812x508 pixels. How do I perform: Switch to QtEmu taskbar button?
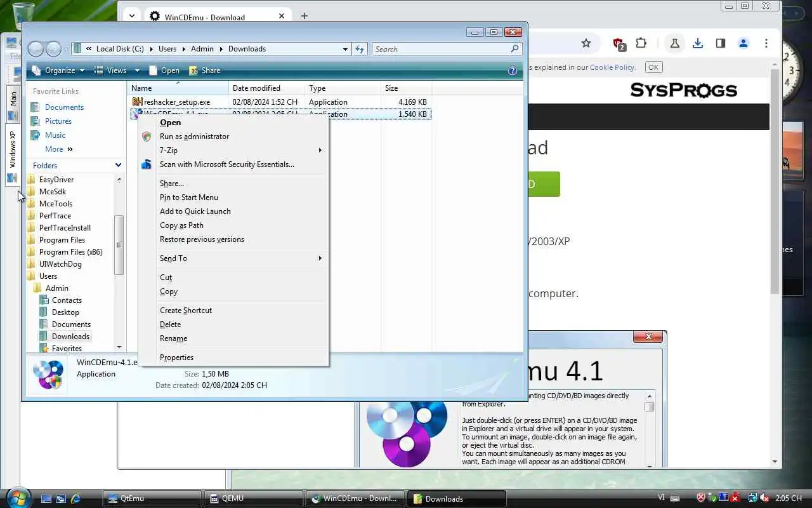pyautogui.click(x=152, y=498)
